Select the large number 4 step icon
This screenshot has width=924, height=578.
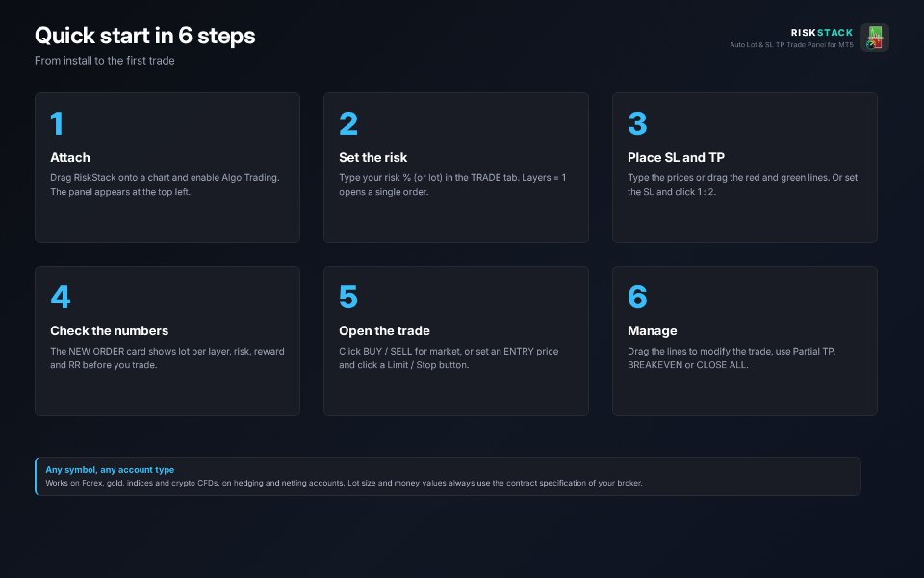click(61, 298)
